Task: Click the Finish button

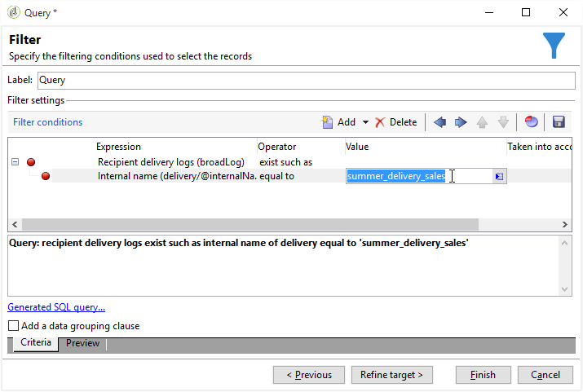Action: [483, 375]
